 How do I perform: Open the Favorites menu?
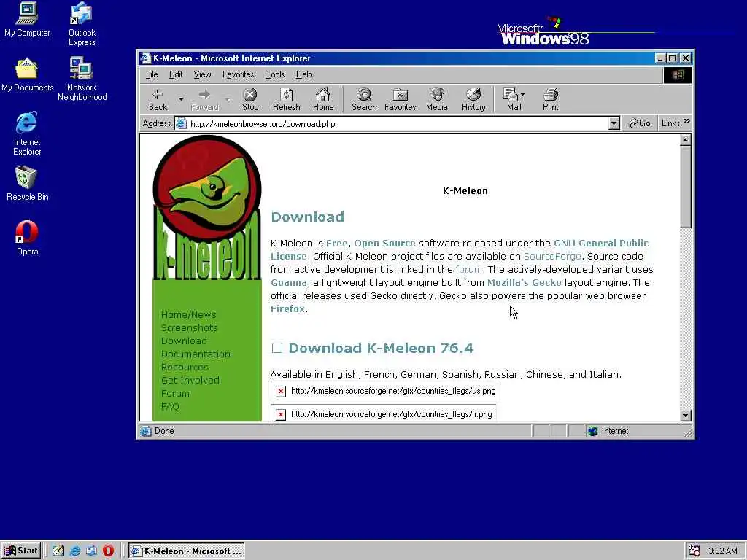(239, 74)
